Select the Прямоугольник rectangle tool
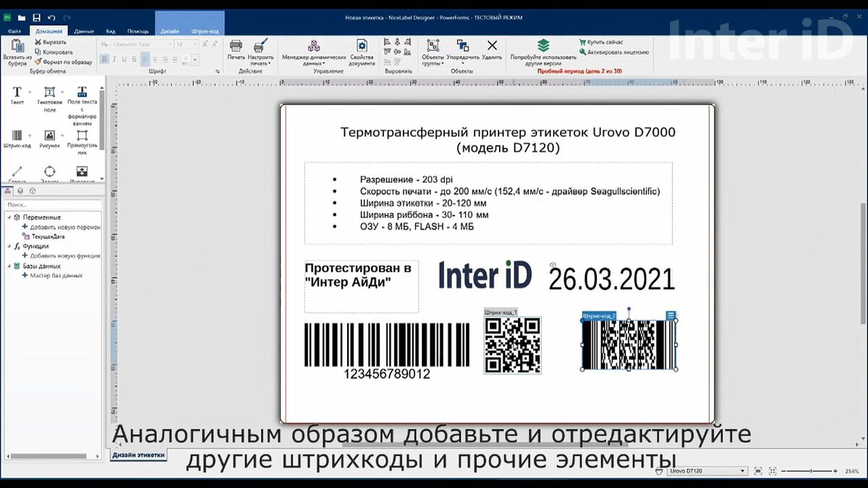Viewport: 868px width, 488px height. [x=82, y=141]
